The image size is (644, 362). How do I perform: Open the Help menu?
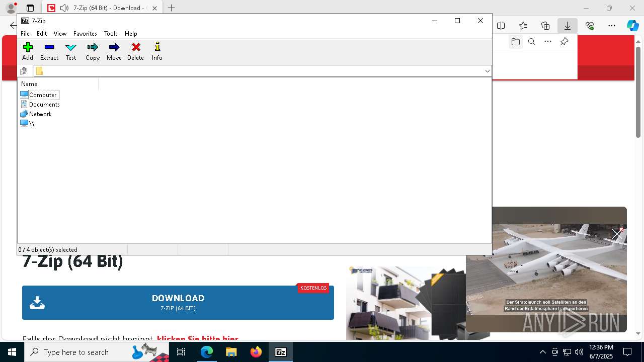131,34
